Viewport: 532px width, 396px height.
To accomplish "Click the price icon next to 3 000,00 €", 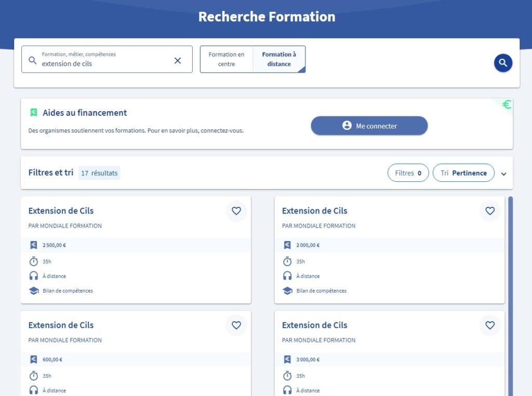I will 287,359.
